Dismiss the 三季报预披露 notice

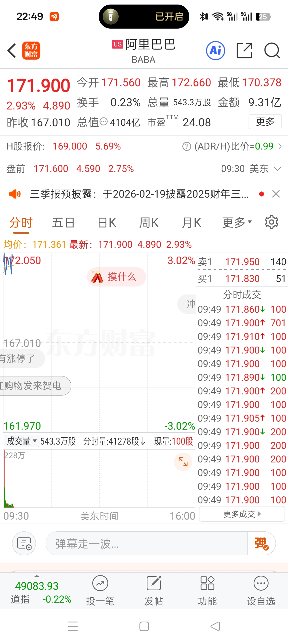click(276, 194)
